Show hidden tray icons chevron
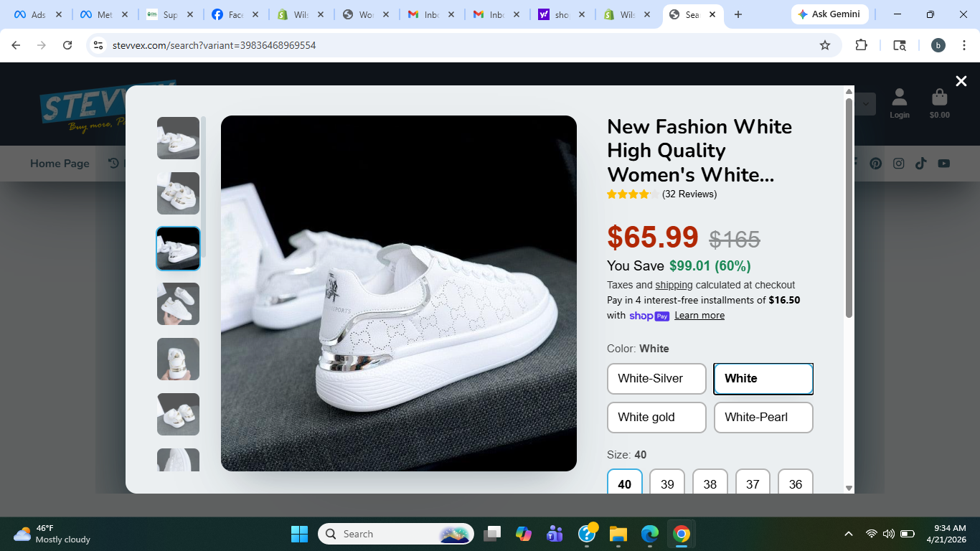Image resolution: width=980 pixels, height=551 pixels. (x=849, y=534)
